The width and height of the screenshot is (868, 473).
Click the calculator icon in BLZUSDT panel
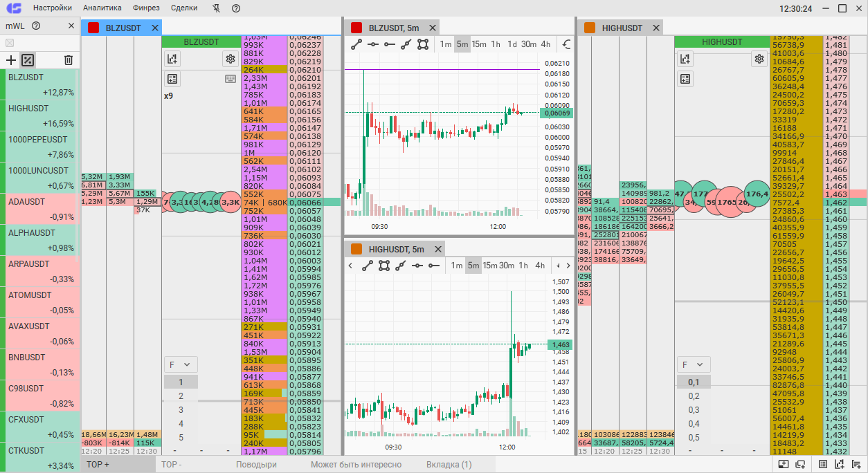(172, 79)
